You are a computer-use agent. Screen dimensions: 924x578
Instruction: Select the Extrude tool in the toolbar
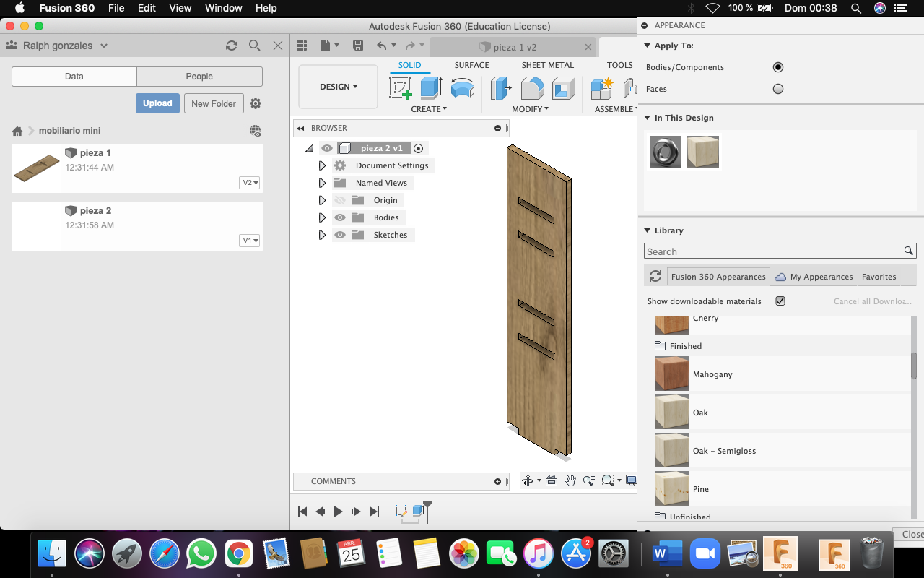[431, 87]
